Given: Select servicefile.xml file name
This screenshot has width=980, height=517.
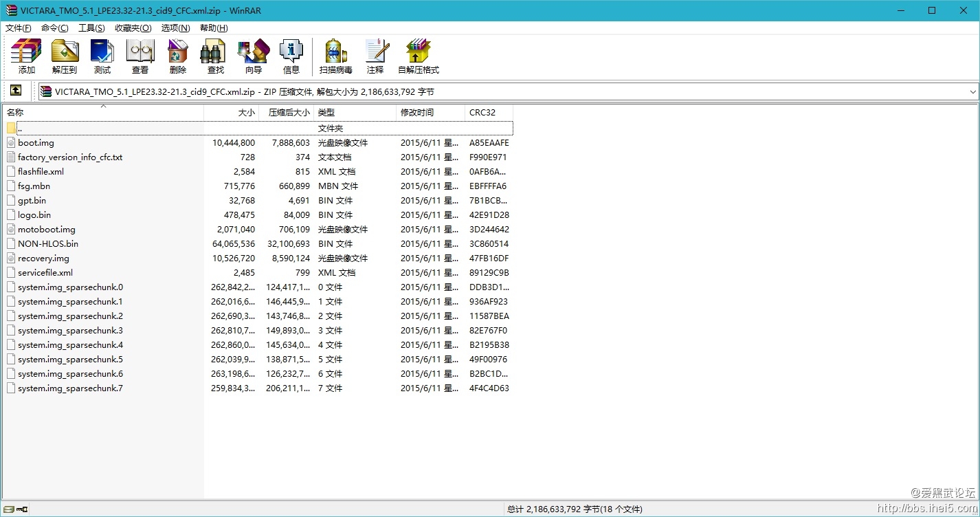Looking at the screenshot, I should 45,273.
